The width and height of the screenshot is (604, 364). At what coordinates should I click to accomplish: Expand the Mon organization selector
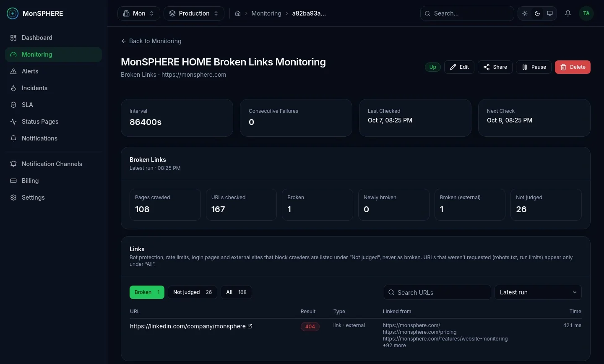pos(139,13)
